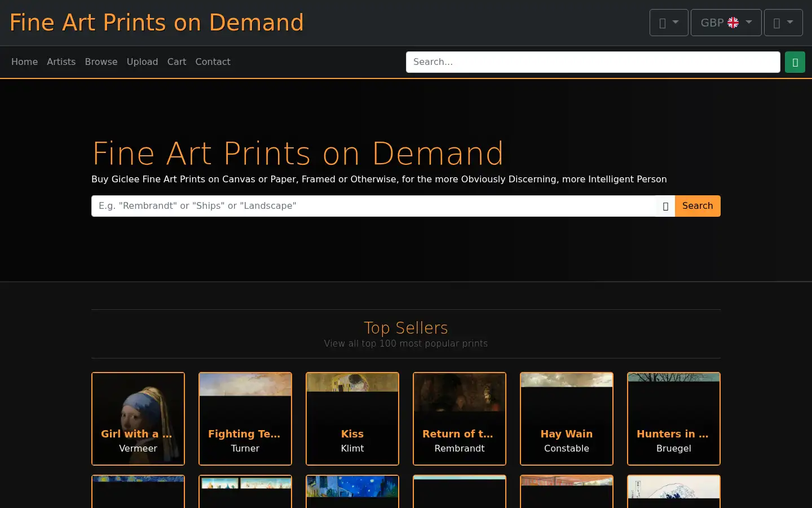Open the Starry Night thumbnail below Vermeer
The image size is (812, 508).
tap(138, 492)
